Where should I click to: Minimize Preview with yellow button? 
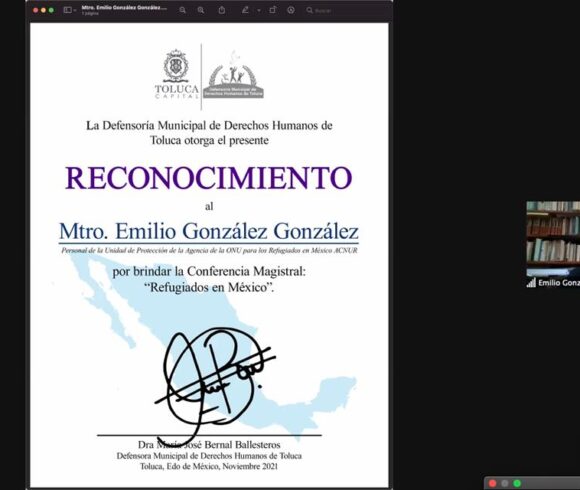pyautogui.click(x=43, y=10)
